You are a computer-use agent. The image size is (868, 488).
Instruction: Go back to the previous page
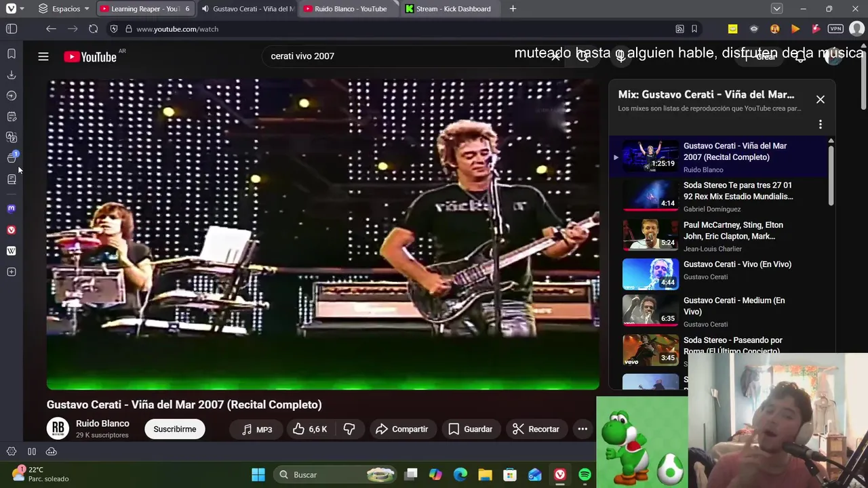[51, 29]
